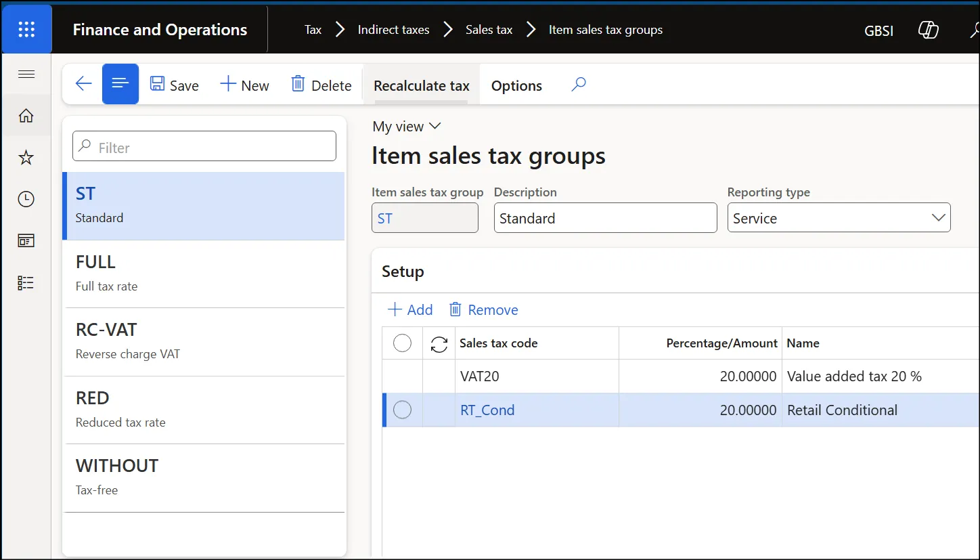Click the Save disk icon
This screenshot has height=560, width=980.
click(158, 84)
